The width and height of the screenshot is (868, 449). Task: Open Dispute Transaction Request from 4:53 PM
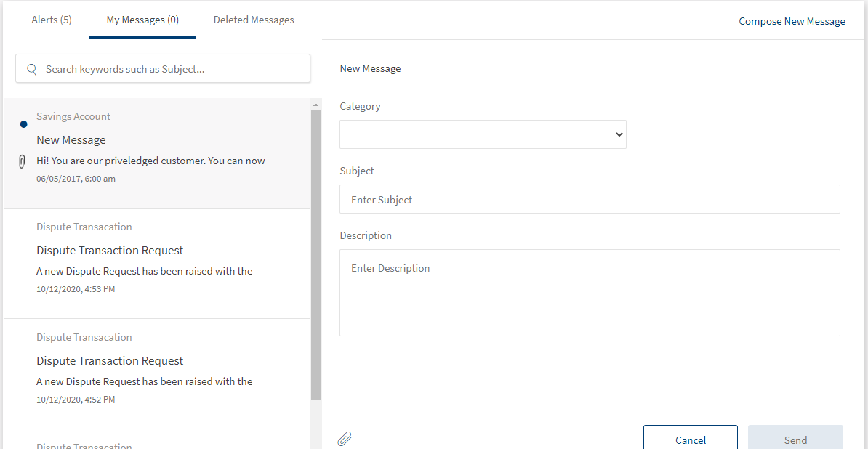[110, 251]
